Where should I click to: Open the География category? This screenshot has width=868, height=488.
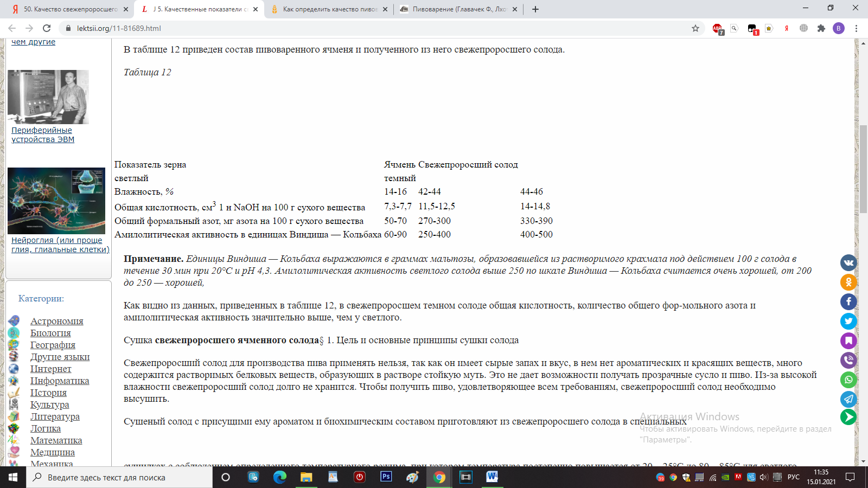coord(53,345)
